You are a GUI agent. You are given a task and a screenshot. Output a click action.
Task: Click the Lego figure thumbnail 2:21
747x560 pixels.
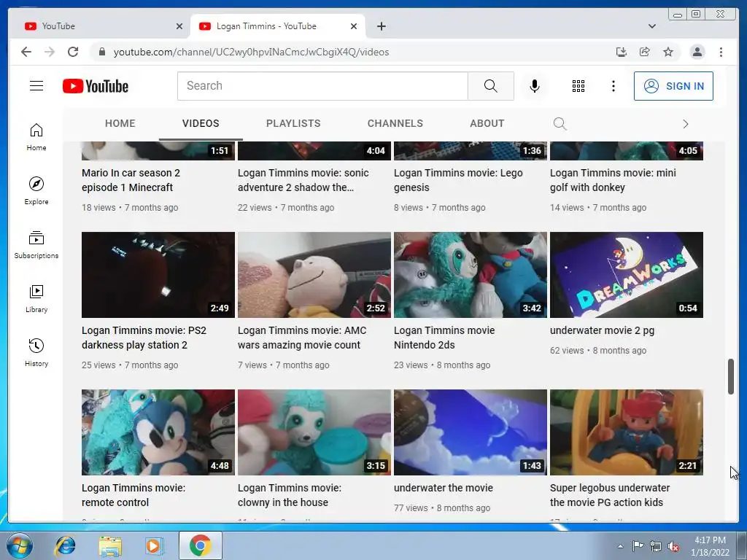[627, 432]
